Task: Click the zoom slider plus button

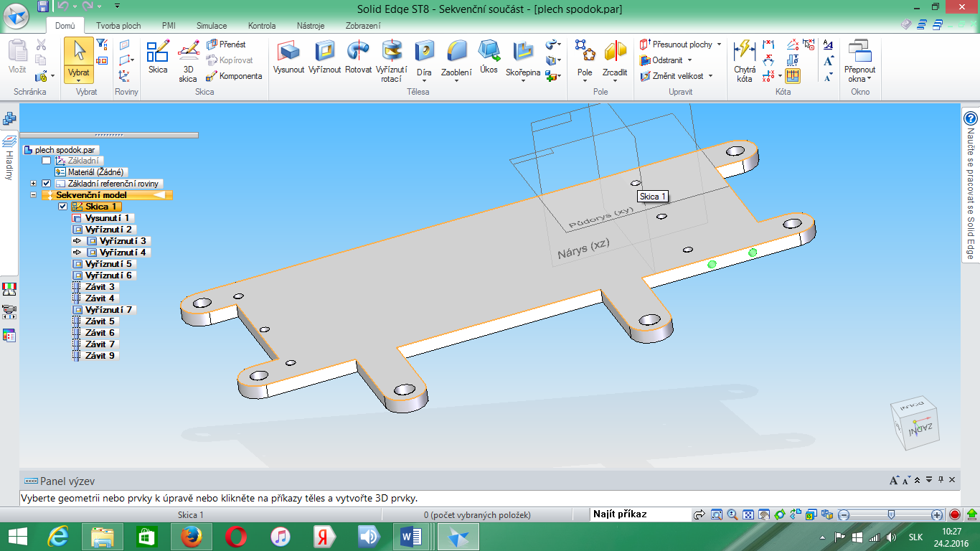Action: [x=937, y=515]
